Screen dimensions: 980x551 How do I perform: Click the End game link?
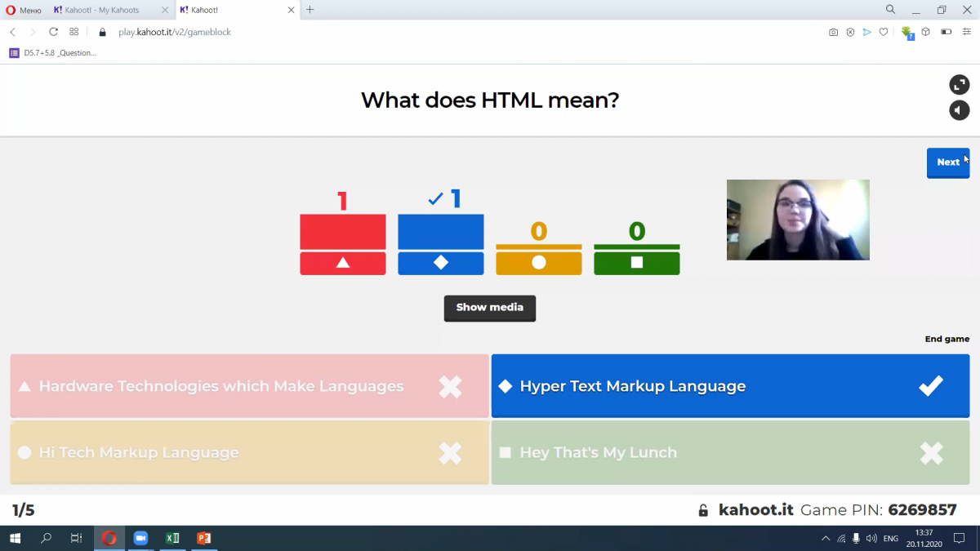pos(947,339)
